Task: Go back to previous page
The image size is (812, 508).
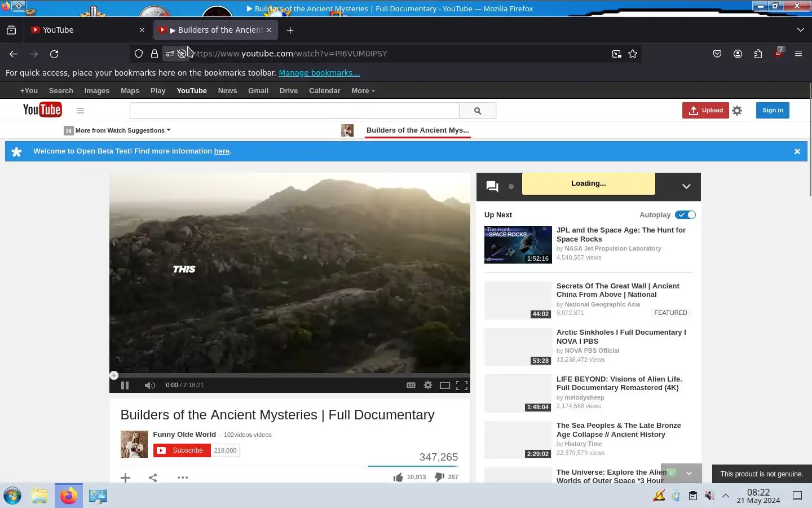Action: 14,54
